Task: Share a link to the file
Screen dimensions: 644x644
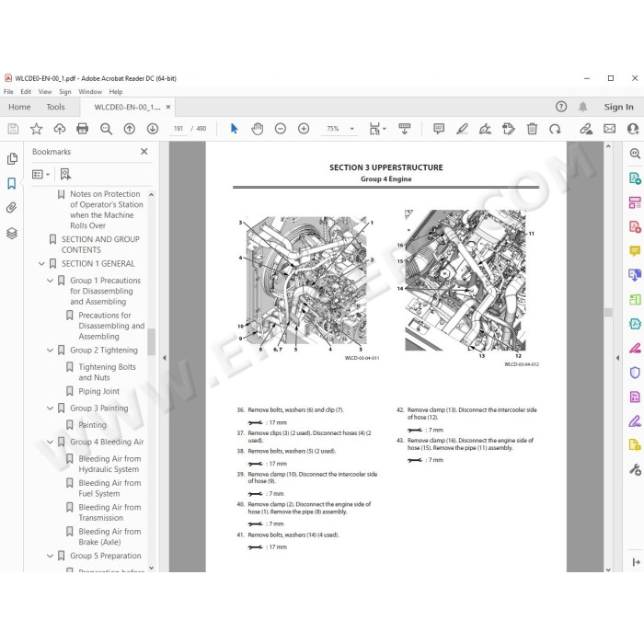Action: point(586,129)
